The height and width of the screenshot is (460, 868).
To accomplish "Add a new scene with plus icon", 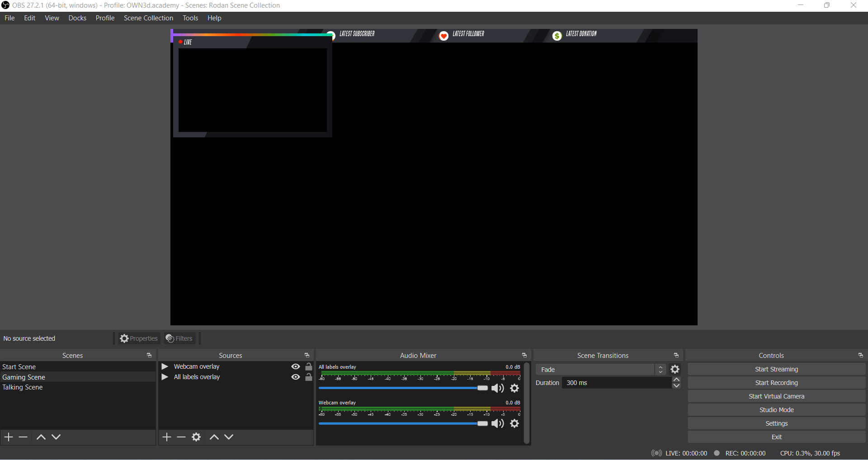I will point(9,437).
